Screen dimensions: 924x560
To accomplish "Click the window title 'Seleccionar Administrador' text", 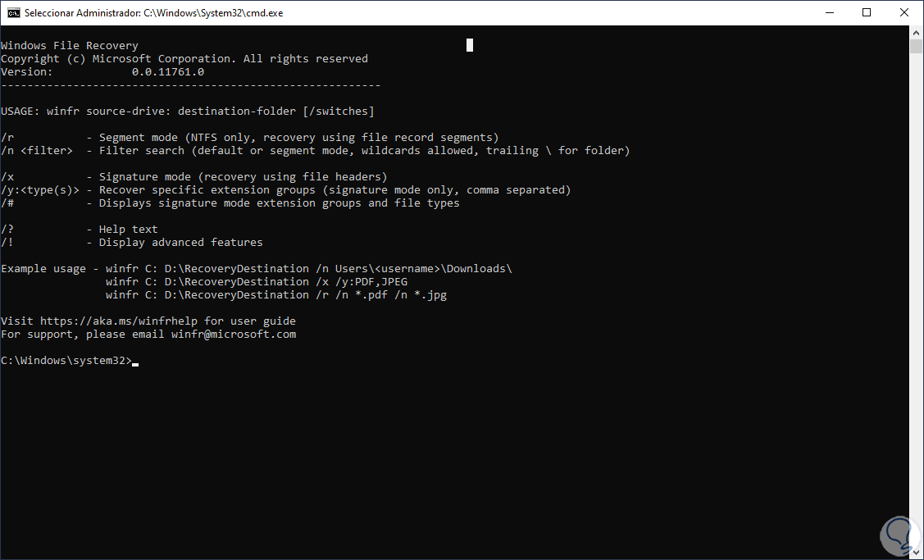I will [82, 13].
